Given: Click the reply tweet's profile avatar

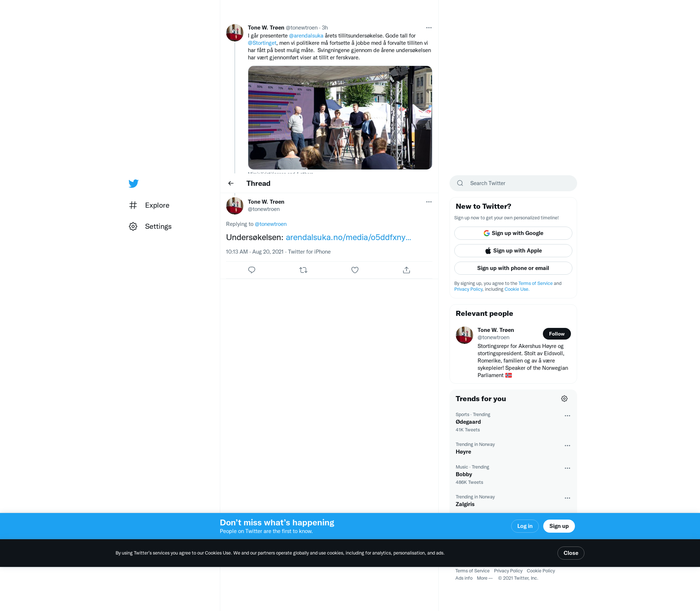Looking at the screenshot, I should (x=235, y=206).
